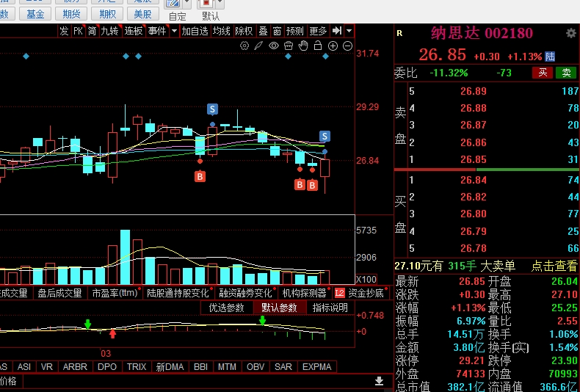580x392 pixels.
Task: Toggle 均线 moving average lines
Action: pyautogui.click(x=222, y=31)
